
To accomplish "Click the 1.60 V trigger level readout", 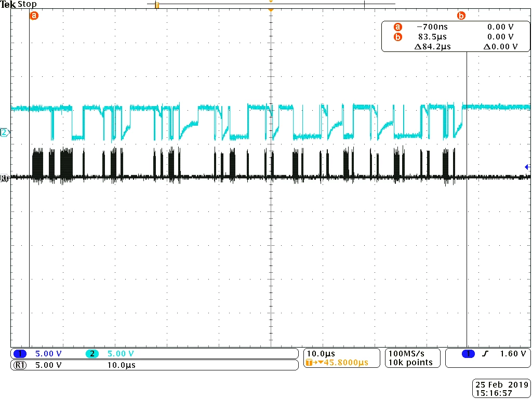I will point(513,354).
